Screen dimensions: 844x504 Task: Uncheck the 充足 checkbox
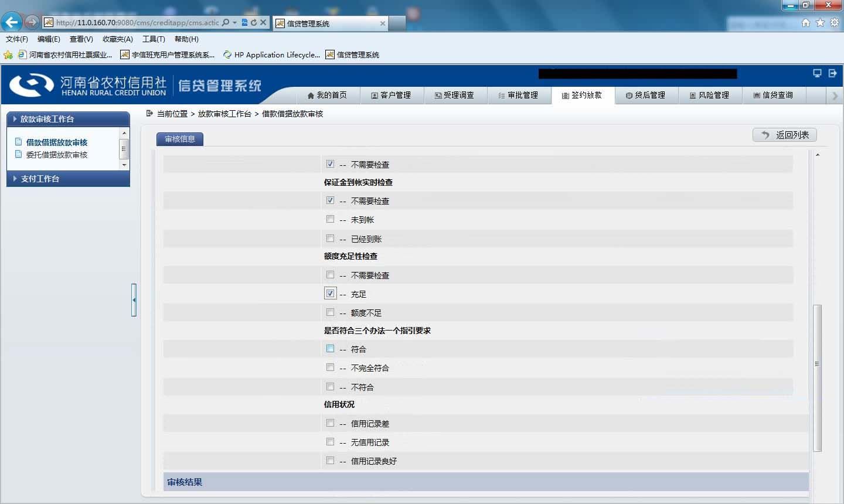[x=330, y=293]
